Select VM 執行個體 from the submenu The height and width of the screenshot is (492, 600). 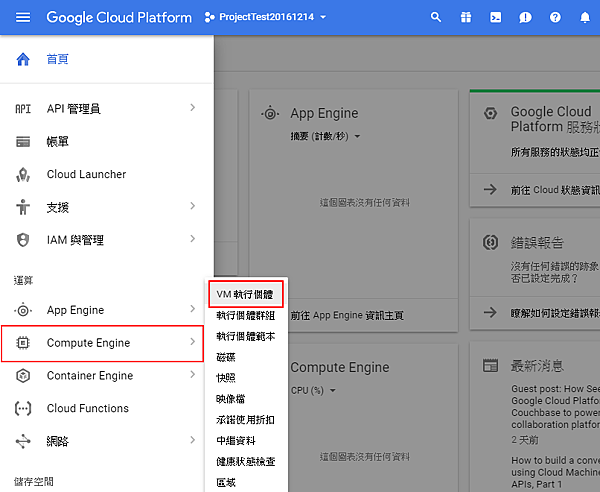pos(245,294)
